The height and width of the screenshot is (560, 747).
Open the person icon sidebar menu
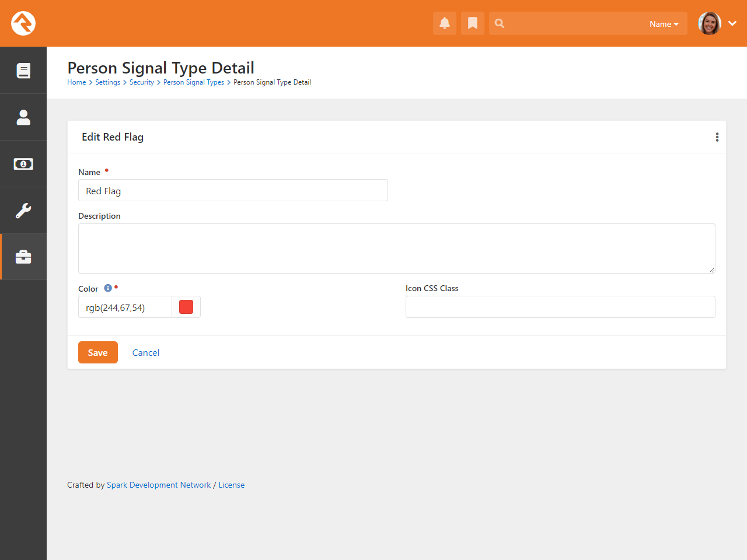tap(23, 117)
